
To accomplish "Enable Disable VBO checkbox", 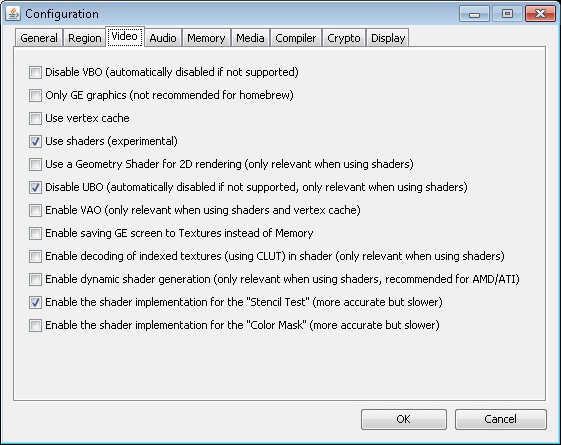I will coord(35,72).
